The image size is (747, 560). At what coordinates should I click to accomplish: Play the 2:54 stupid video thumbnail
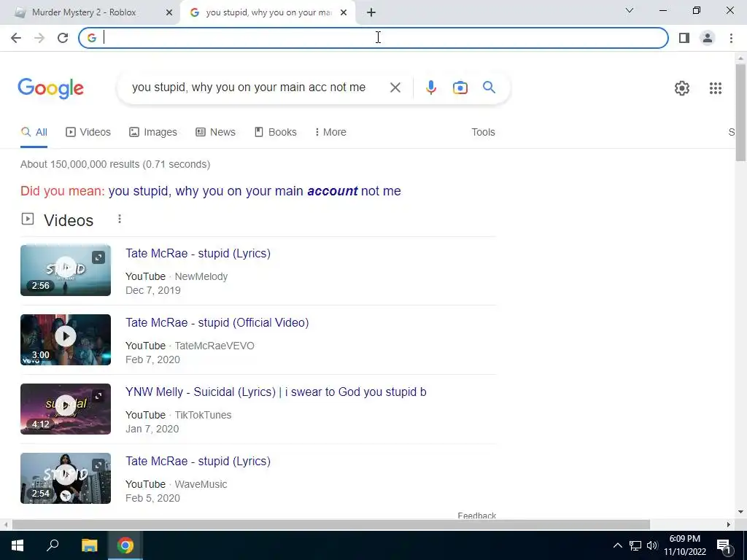[65, 478]
